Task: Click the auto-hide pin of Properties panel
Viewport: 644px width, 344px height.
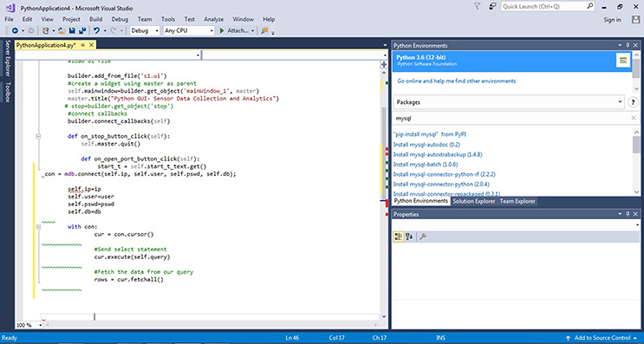Action: click(628, 214)
